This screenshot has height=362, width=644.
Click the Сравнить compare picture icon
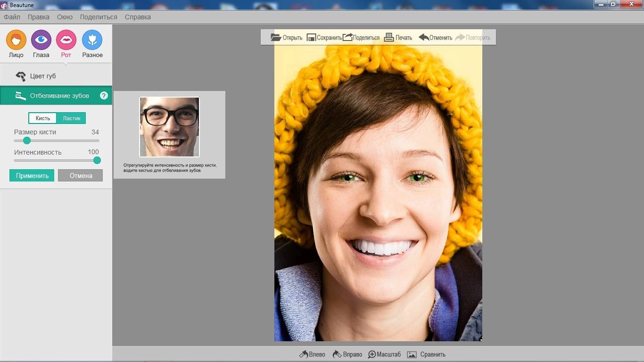412,354
